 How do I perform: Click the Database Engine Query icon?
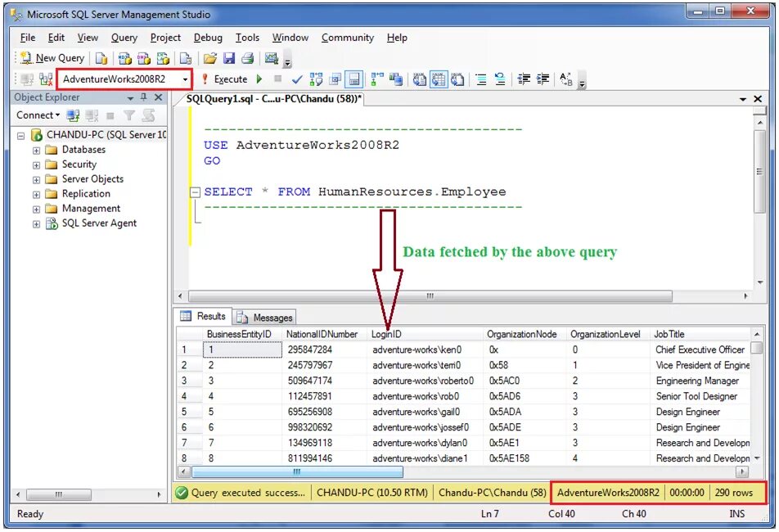click(x=101, y=59)
